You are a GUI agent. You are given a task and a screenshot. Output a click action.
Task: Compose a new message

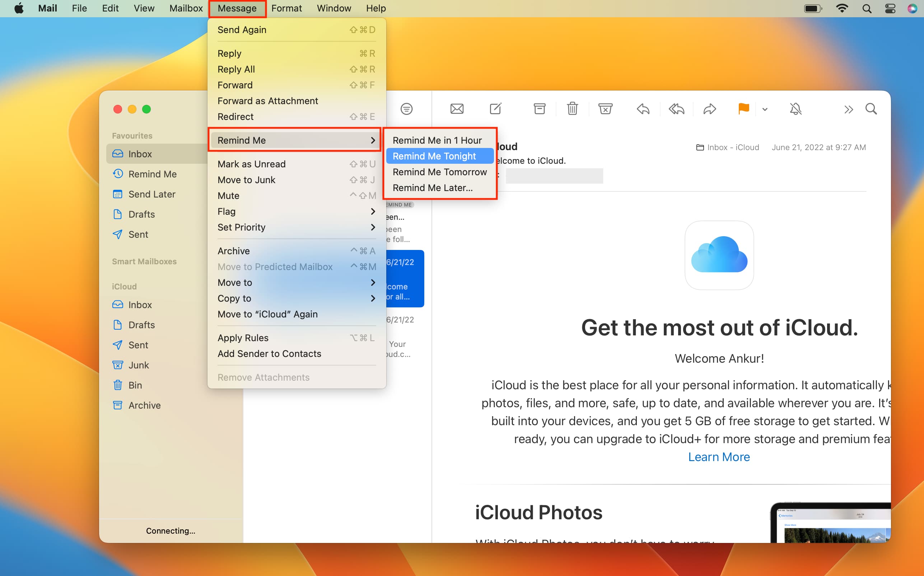click(x=495, y=109)
